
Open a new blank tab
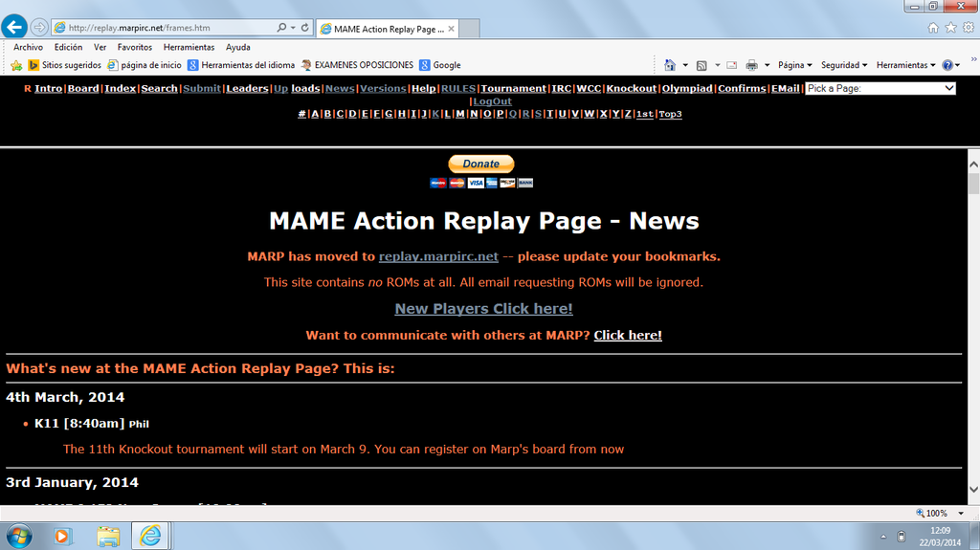point(469,29)
